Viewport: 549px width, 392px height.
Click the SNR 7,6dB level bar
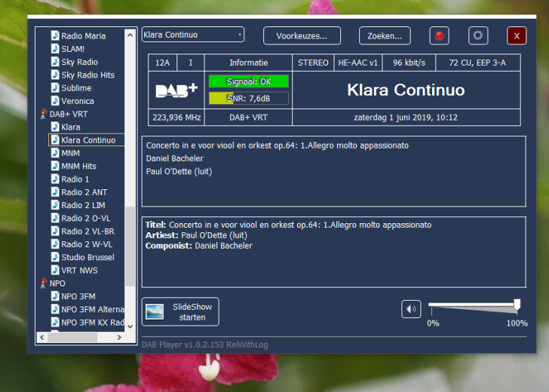coord(249,98)
